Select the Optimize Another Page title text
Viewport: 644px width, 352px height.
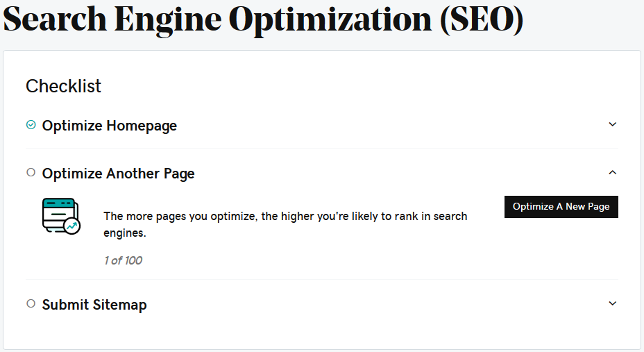(x=119, y=174)
